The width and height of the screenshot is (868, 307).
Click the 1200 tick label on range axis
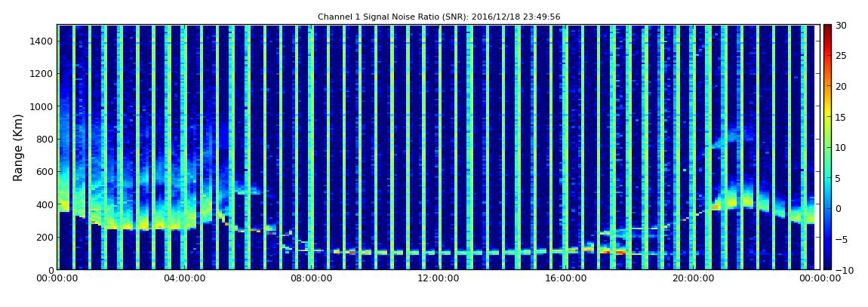pos(42,74)
